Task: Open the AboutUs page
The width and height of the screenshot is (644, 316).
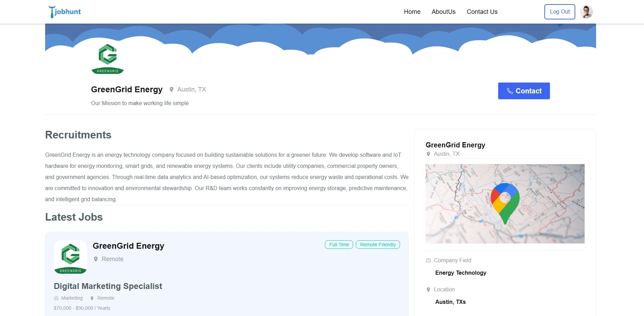Action: click(443, 12)
